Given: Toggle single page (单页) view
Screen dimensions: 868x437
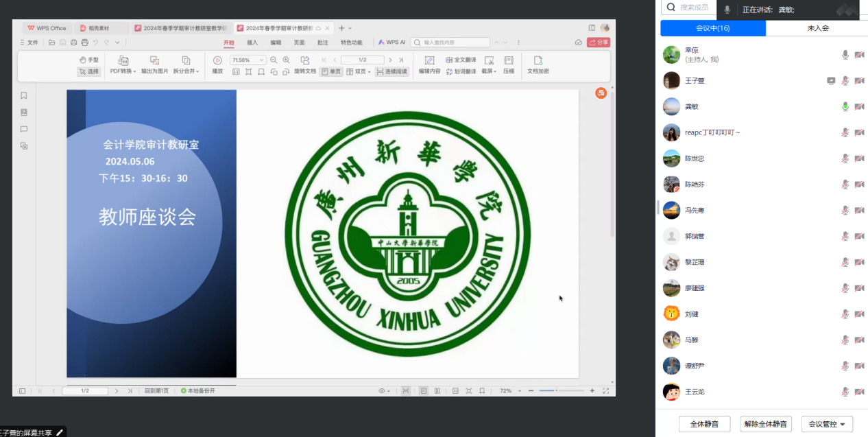Looking at the screenshot, I should pos(331,71).
